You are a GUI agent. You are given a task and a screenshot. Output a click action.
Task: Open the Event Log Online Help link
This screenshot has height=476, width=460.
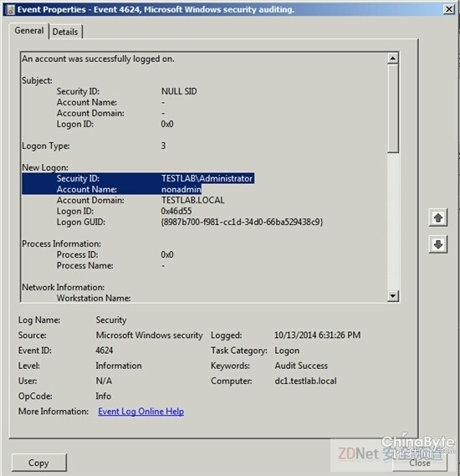pyautogui.click(x=141, y=412)
